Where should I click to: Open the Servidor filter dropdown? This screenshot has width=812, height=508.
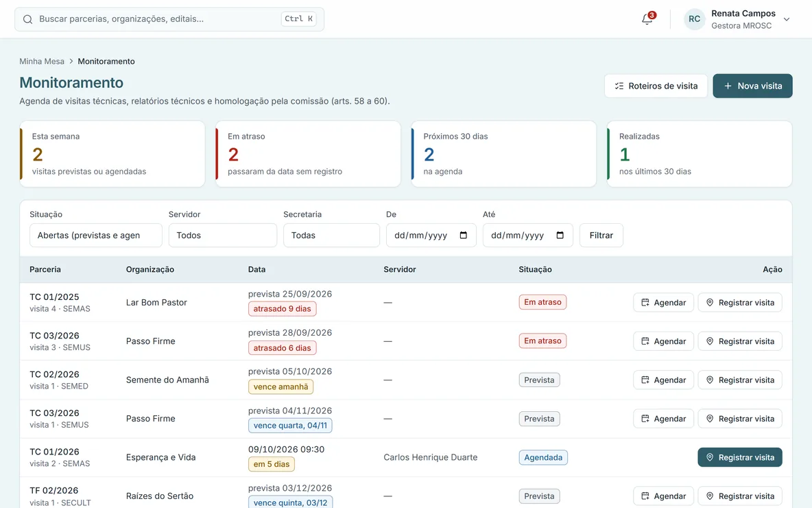(223, 235)
